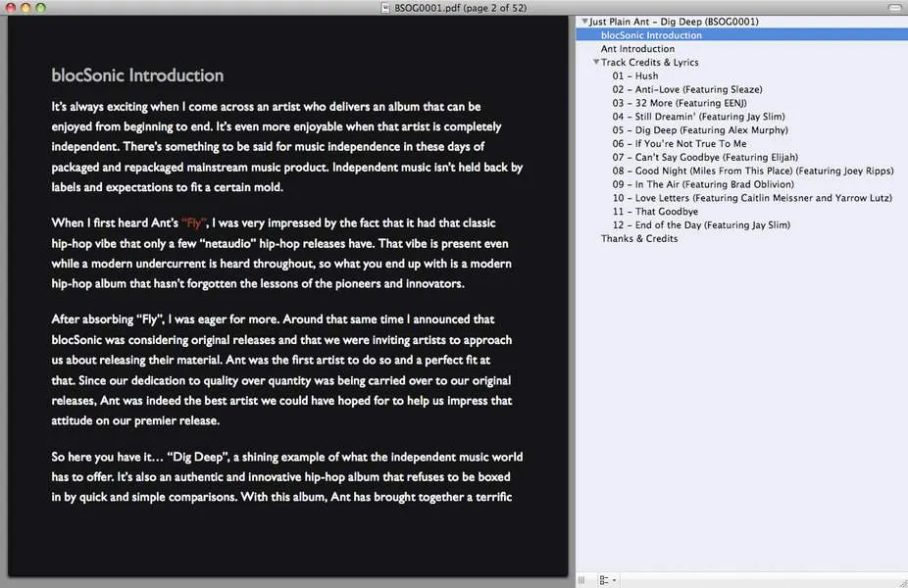Jump to track 01 – Hush
Image resolution: width=908 pixels, height=588 pixels.
(635, 75)
